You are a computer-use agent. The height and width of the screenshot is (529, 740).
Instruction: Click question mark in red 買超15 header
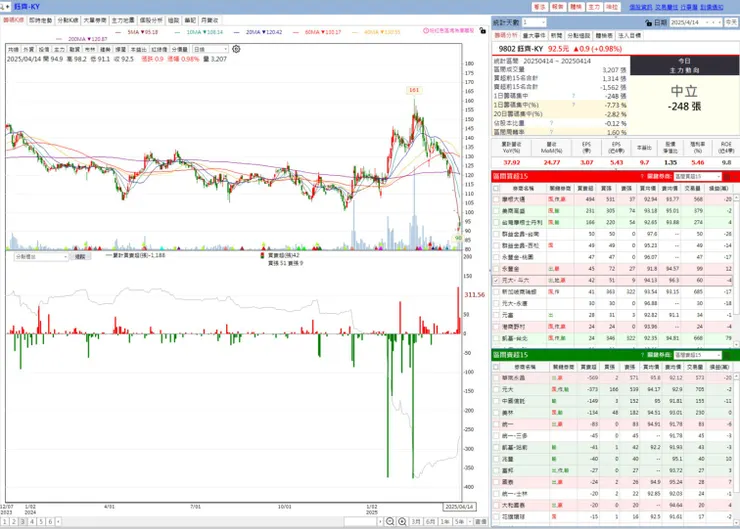[642, 176]
